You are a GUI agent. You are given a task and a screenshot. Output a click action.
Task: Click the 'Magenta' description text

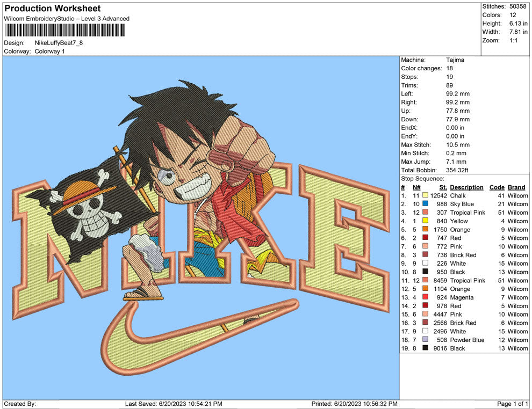pos(462,297)
